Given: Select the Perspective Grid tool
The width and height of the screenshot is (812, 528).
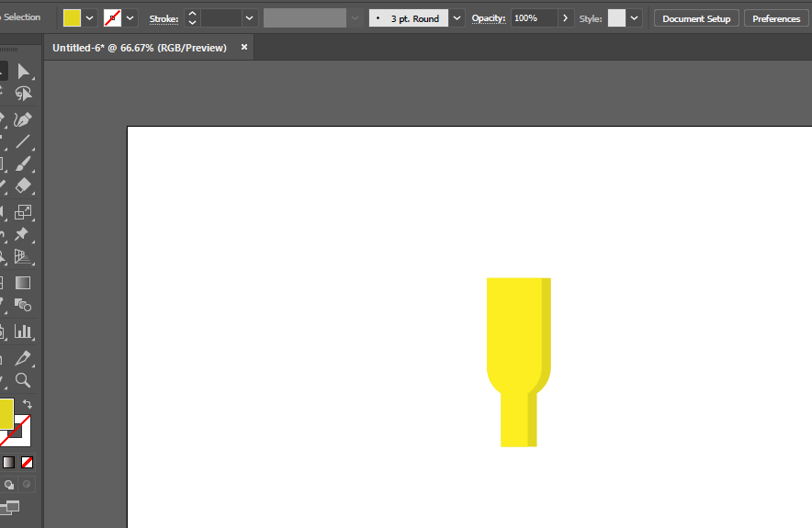Looking at the screenshot, I should [x=23, y=256].
